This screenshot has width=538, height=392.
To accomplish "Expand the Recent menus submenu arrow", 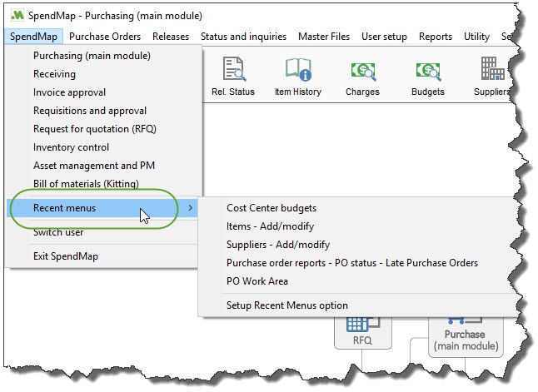I will [x=191, y=208].
